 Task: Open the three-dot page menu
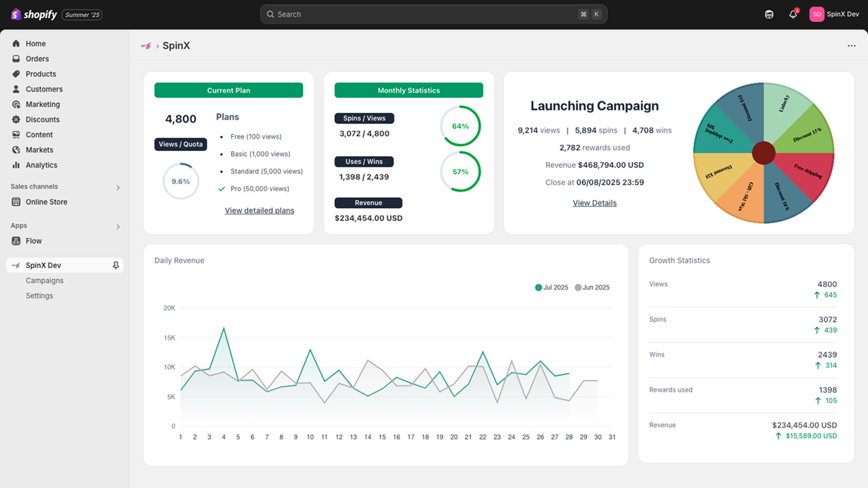(x=852, y=46)
